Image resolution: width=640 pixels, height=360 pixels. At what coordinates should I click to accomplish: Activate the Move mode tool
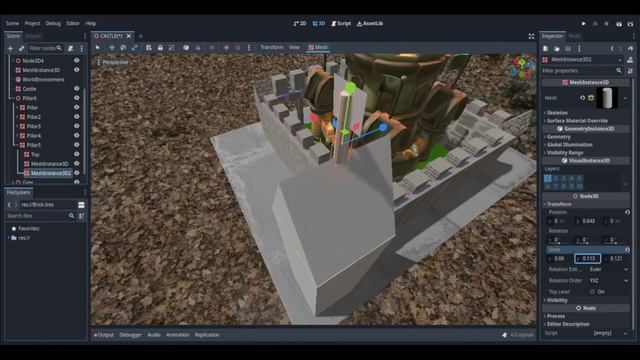pos(112,47)
